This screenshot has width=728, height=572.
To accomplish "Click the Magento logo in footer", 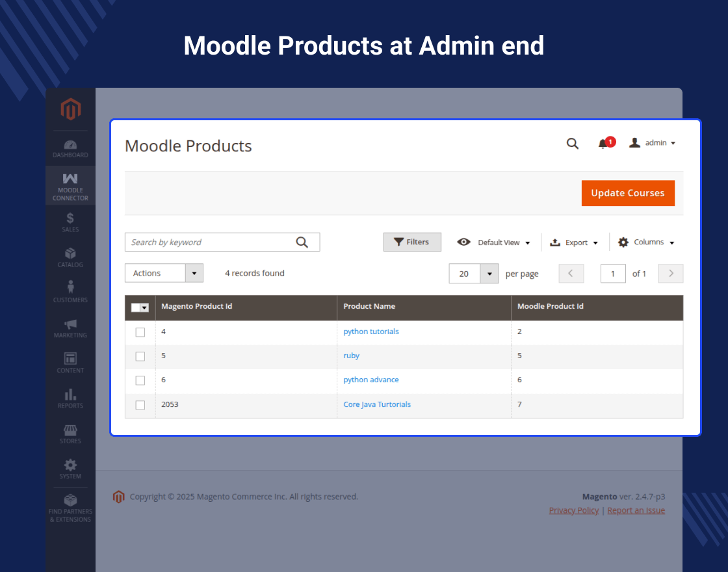I will click(x=119, y=497).
